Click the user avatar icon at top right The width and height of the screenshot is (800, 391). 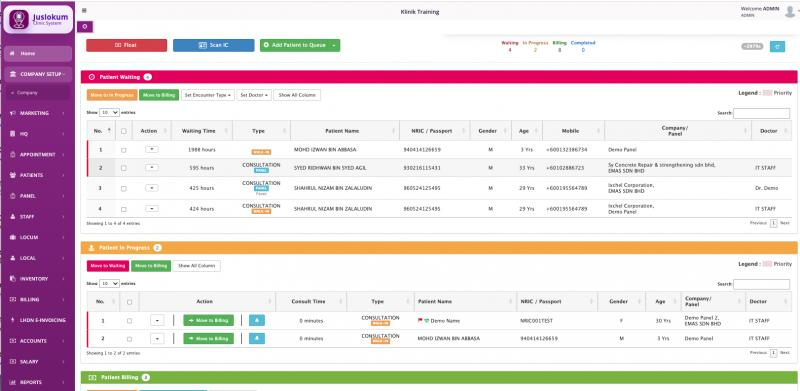(790, 12)
